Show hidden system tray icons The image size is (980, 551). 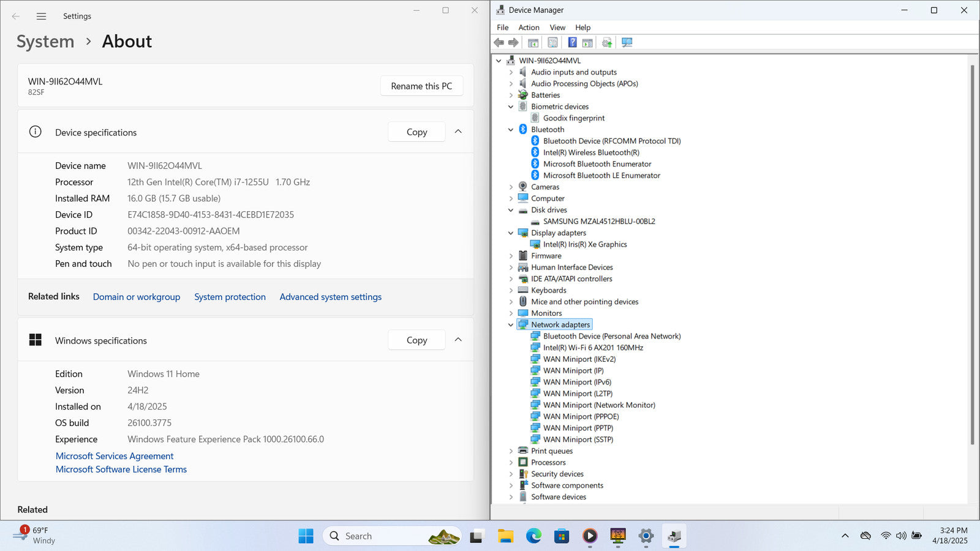click(x=845, y=536)
